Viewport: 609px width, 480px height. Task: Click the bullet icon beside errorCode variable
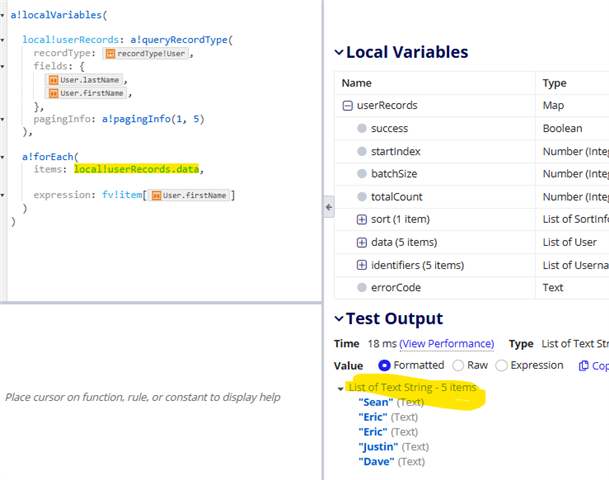pos(362,288)
